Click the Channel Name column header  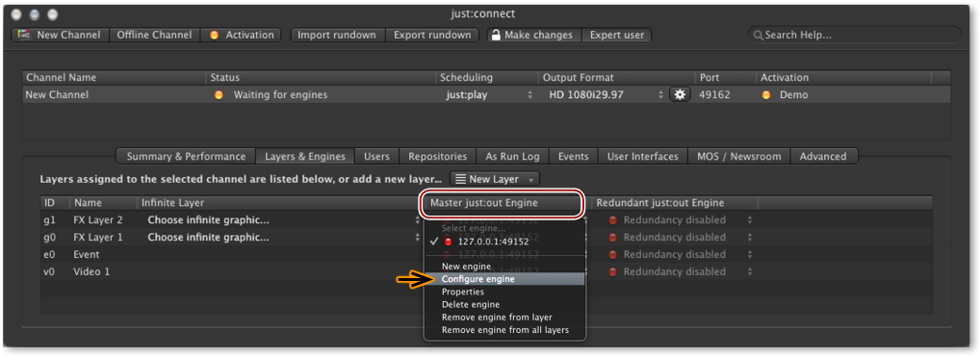click(x=115, y=78)
